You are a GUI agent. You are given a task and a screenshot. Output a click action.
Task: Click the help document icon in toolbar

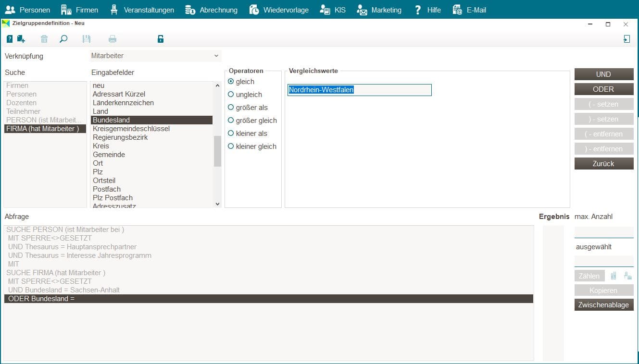pyautogui.click(x=10, y=39)
